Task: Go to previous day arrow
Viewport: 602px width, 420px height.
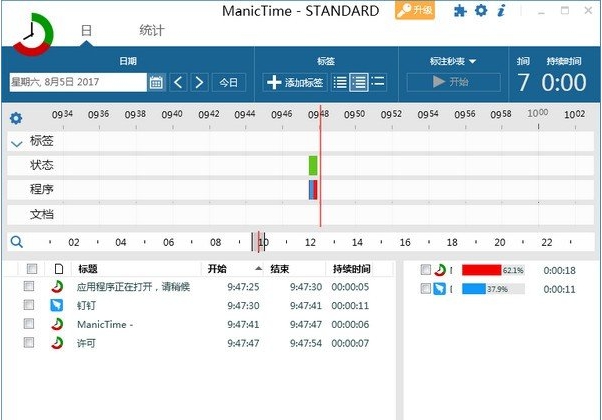Action: [x=178, y=82]
